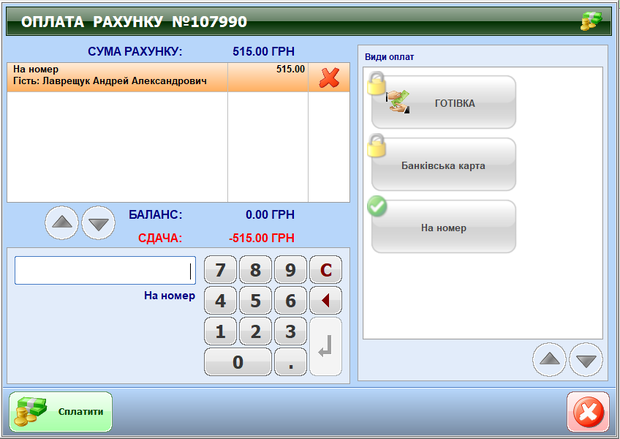
Task: Select ГОТІВКА cash payment type
Action: 443,102
